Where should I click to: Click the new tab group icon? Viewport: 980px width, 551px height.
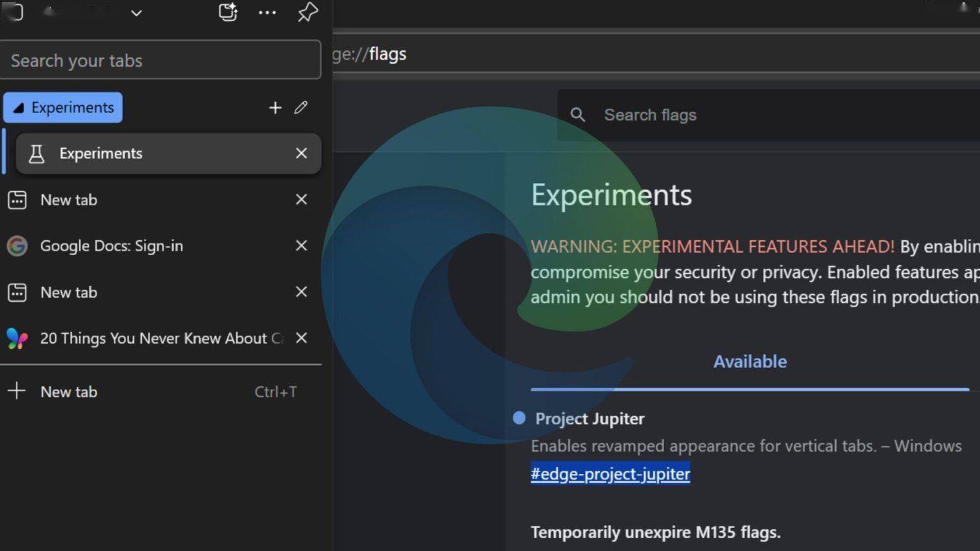tap(228, 12)
